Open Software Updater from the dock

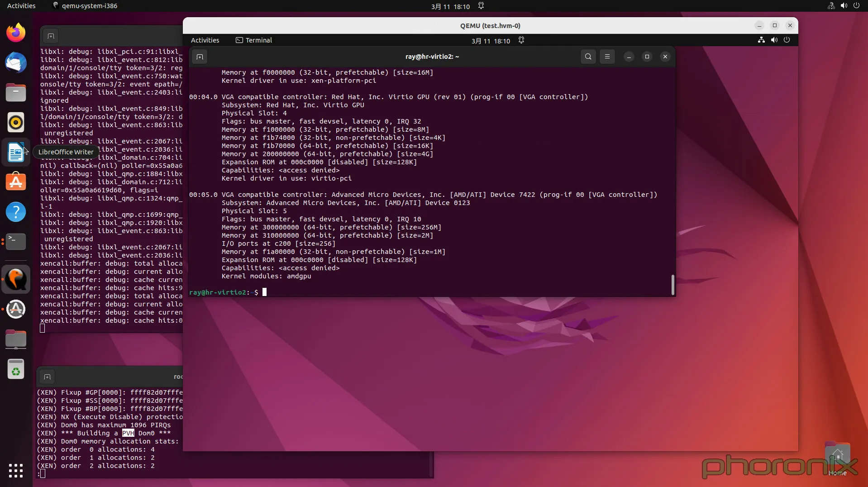point(16,309)
